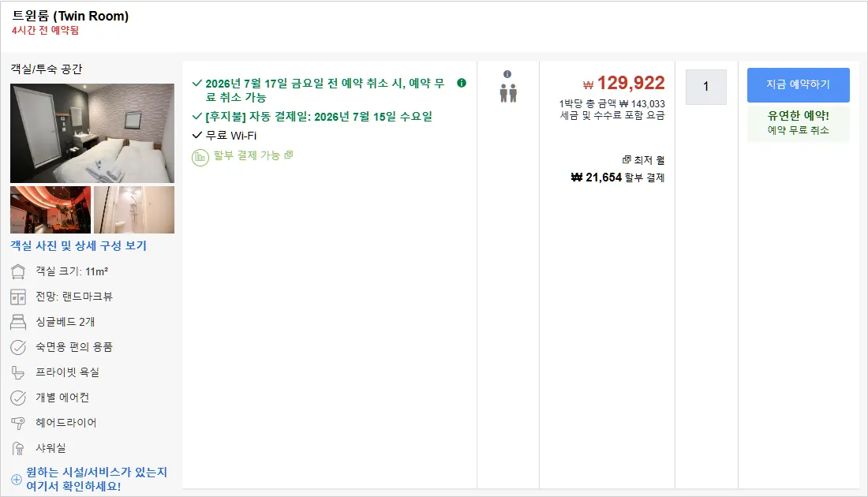Click the room size icon
This screenshot has height=497, width=868.
pos(18,271)
